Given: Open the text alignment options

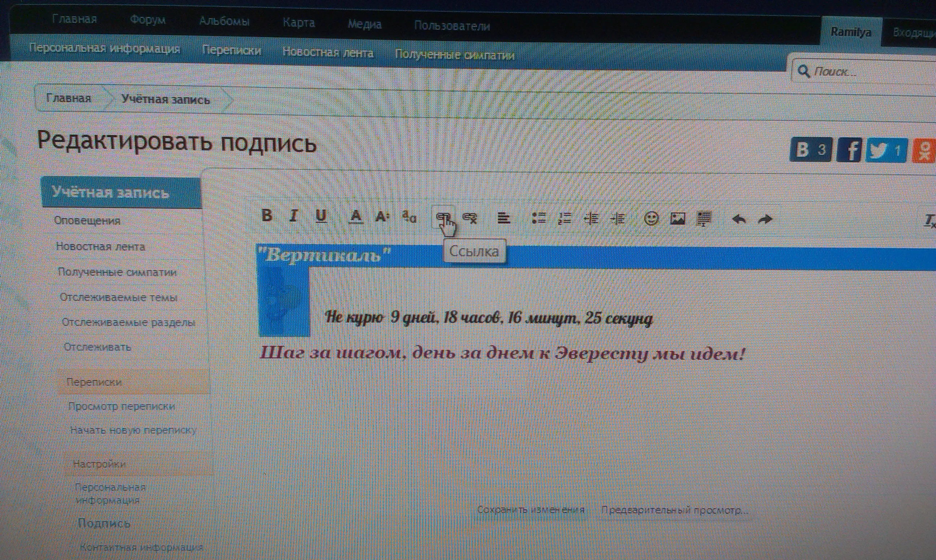Looking at the screenshot, I should pos(504,218).
